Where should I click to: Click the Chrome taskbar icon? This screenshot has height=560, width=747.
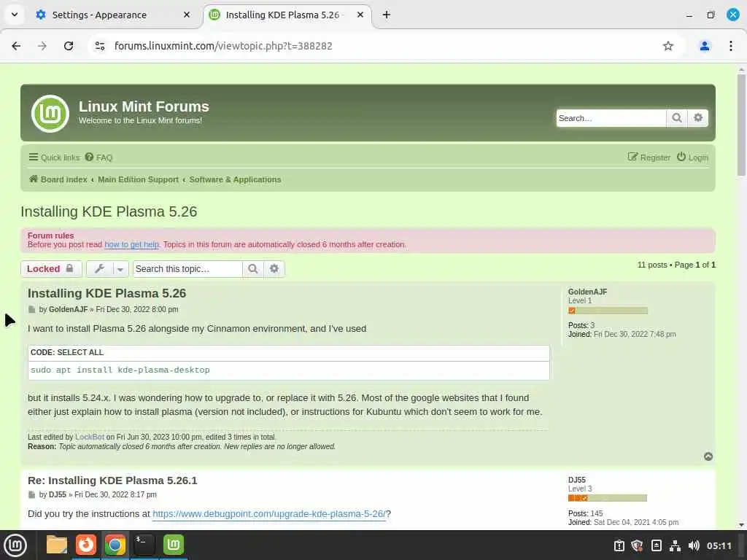pyautogui.click(x=115, y=545)
